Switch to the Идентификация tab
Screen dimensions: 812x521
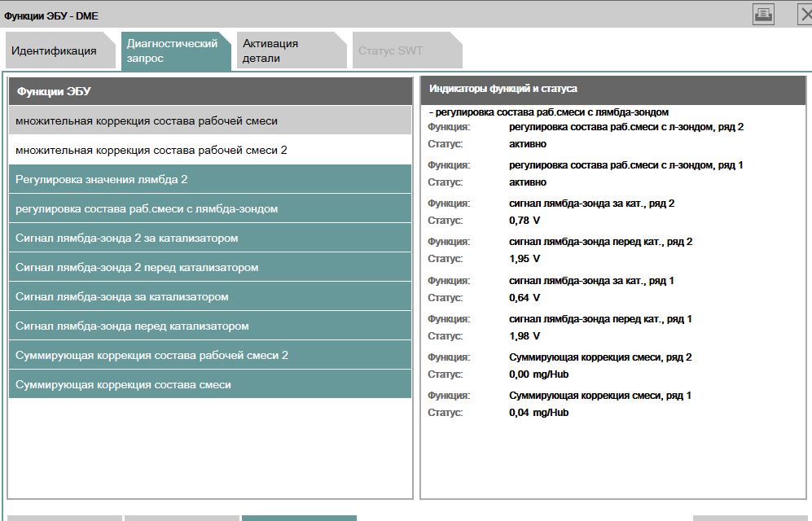click(x=60, y=50)
